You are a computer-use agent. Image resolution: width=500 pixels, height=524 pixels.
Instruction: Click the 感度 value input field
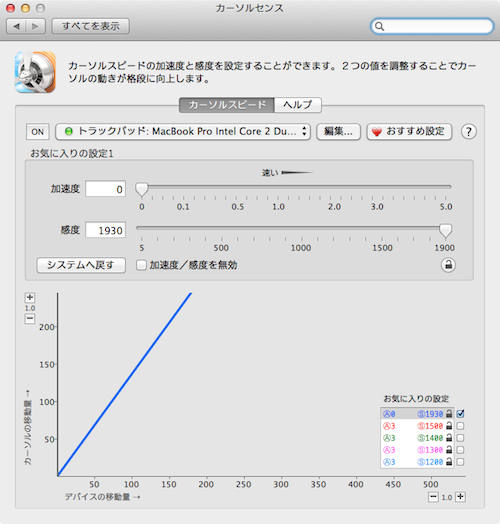point(105,230)
